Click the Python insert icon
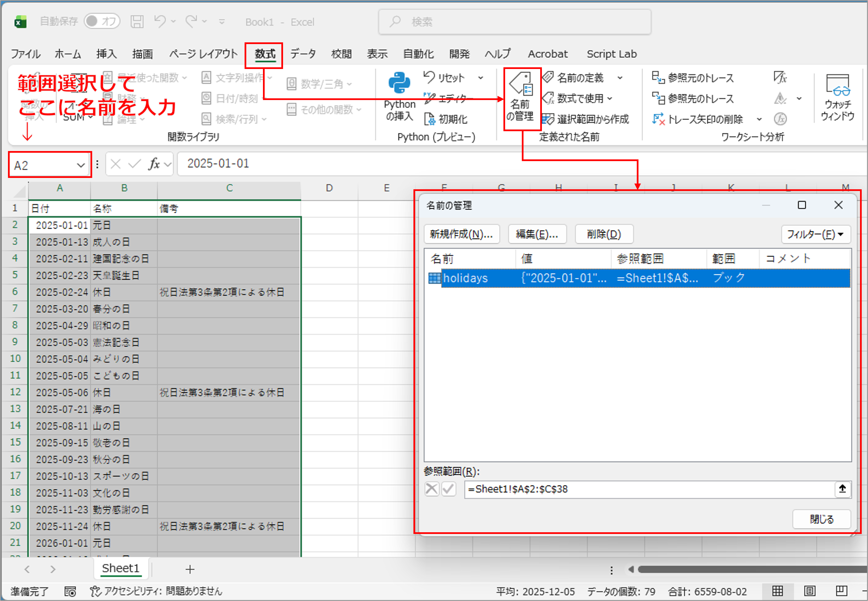This screenshot has height=601, width=868. point(399,83)
